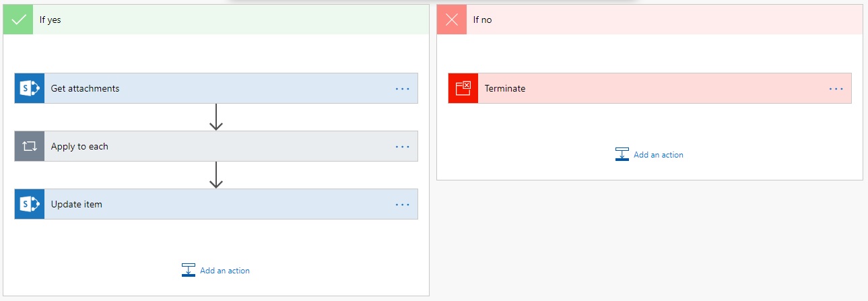Image resolution: width=868 pixels, height=301 pixels.
Task: Click the red X icon on If no
Action: [x=451, y=20]
